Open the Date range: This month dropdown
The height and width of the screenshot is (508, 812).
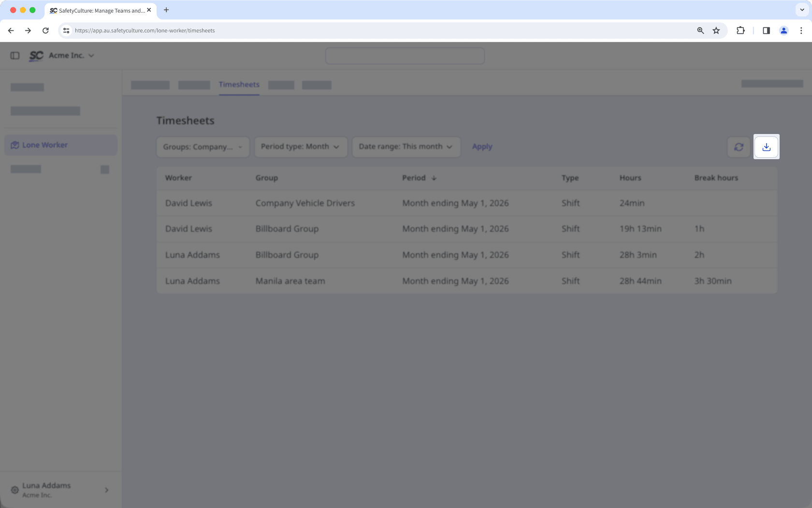point(406,147)
